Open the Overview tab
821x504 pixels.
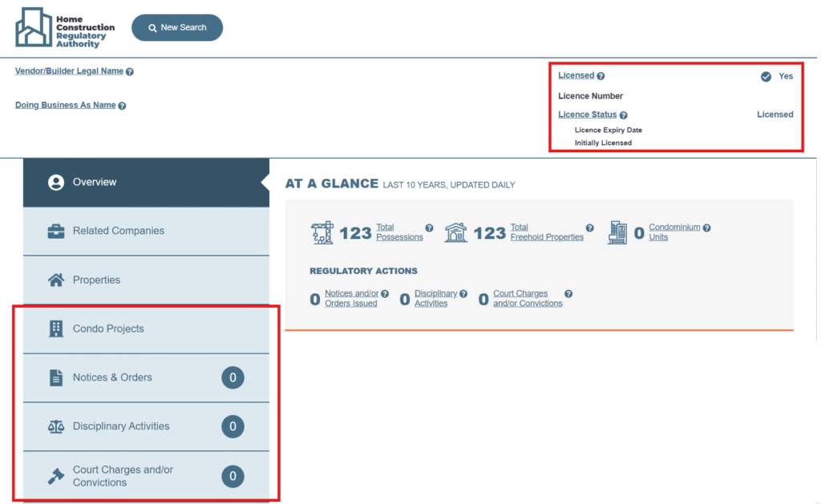[146, 182]
